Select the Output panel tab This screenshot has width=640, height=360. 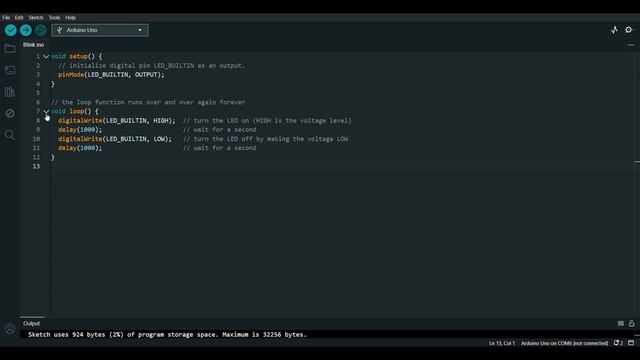pyautogui.click(x=31, y=323)
